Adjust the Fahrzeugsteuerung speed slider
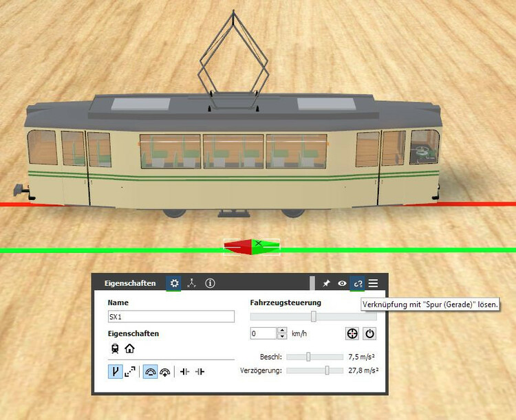This screenshot has height=420, width=516. 313,316
